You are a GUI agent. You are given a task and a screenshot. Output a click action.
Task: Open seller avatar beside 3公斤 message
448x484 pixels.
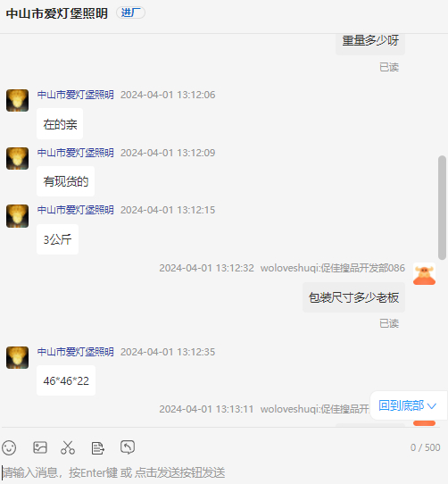pos(17,216)
